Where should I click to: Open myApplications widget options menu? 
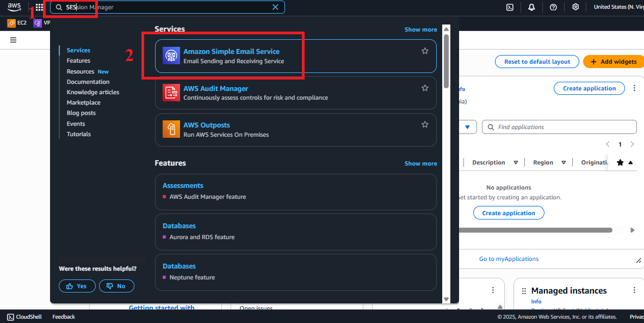point(634,88)
